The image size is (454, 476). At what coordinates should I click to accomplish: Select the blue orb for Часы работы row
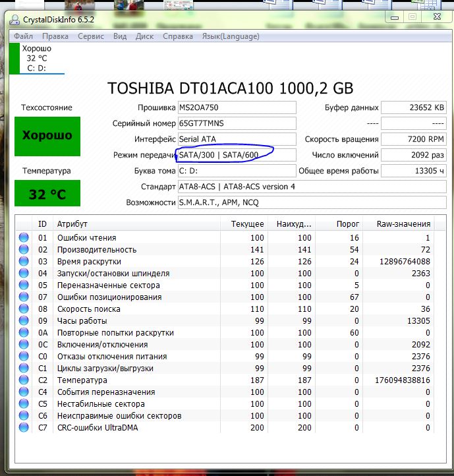tap(24, 321)
